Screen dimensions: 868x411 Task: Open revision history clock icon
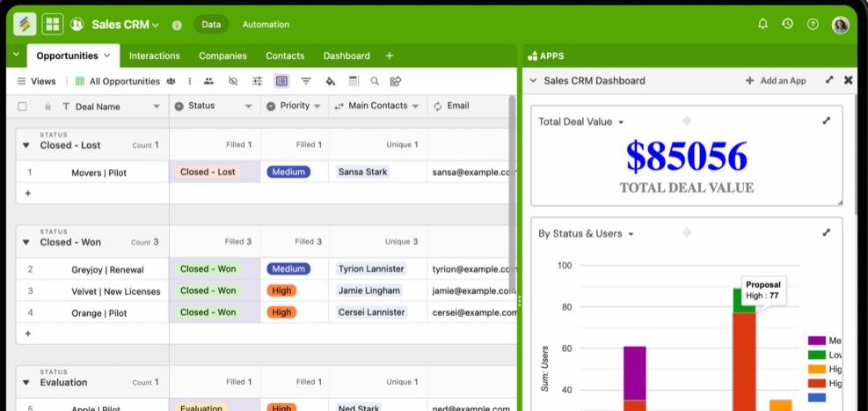coord(787,24)
